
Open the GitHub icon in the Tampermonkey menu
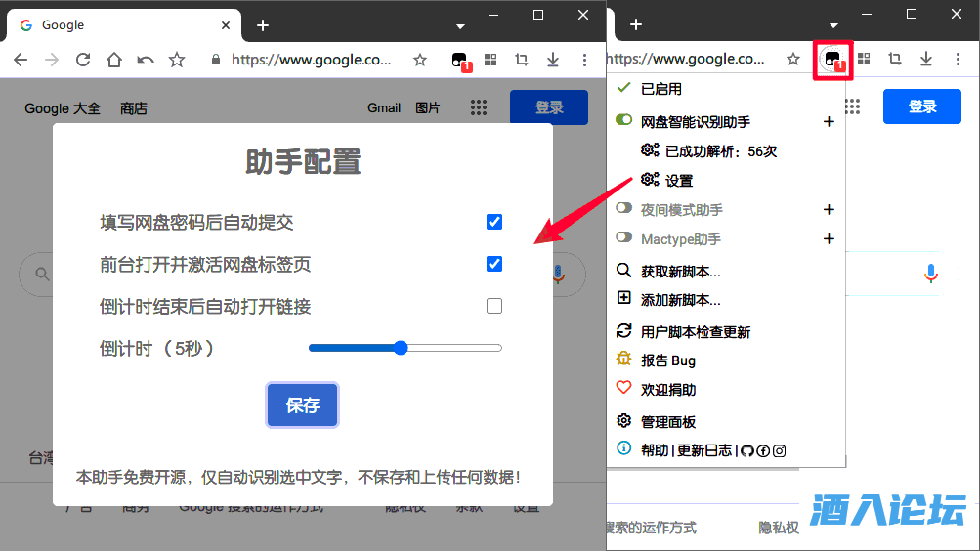point(747,450)
